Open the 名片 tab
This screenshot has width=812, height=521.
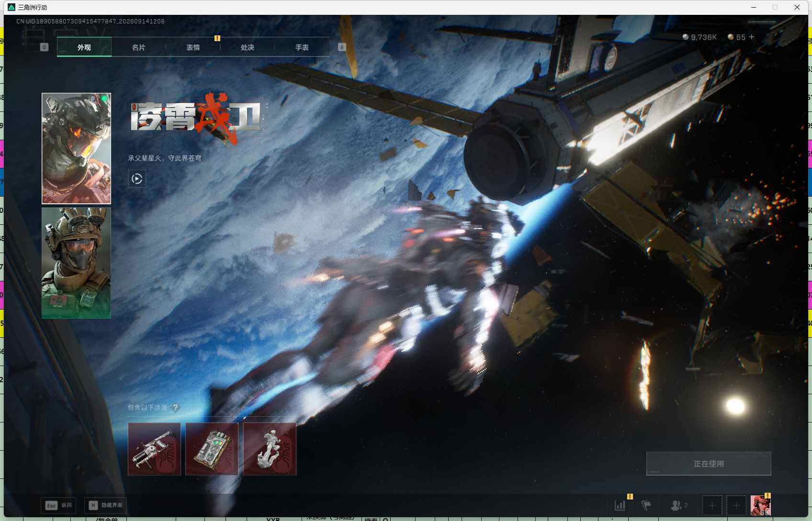(139, 47)
